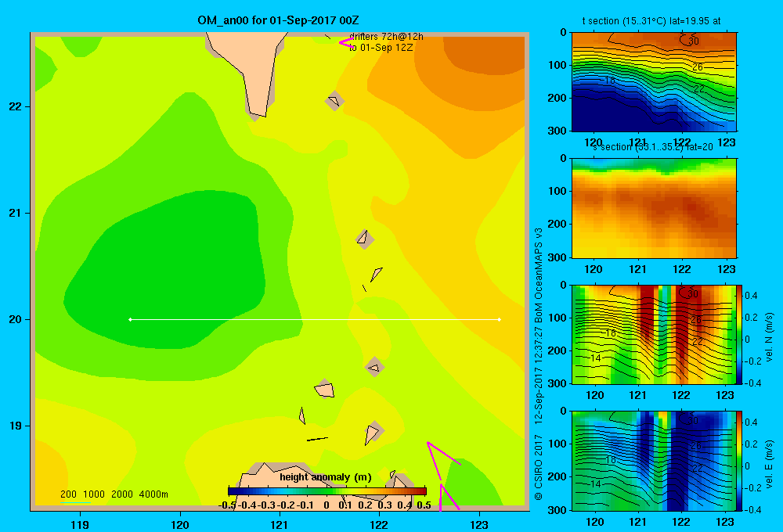Click the temperature section panel
The width and height of the screenshot is (783, 532).
[x=654, y=82]
